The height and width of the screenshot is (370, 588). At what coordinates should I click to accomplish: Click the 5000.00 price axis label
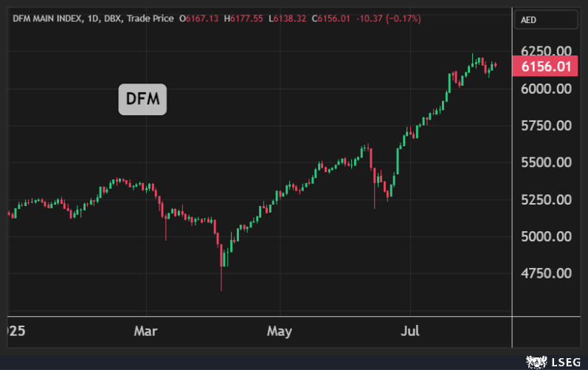coord(546,236)
